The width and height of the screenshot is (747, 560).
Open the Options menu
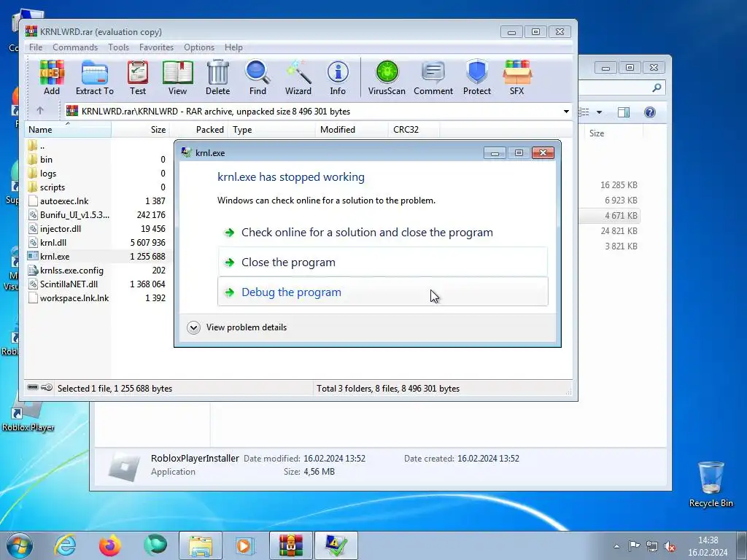199,47
